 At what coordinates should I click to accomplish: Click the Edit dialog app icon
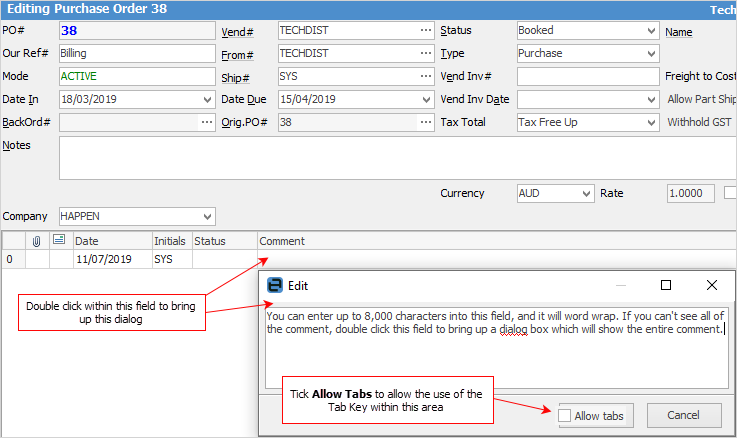click(x=274, y=285)
